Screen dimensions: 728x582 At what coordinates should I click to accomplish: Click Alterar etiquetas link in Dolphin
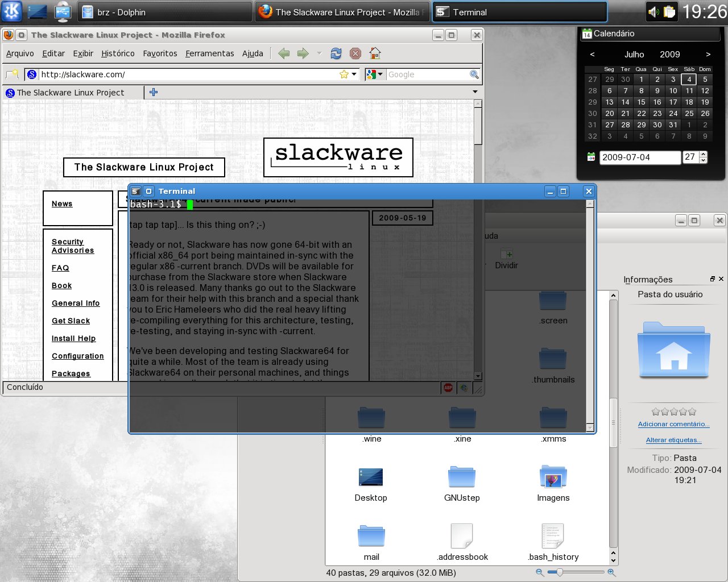tap(673, 440)
